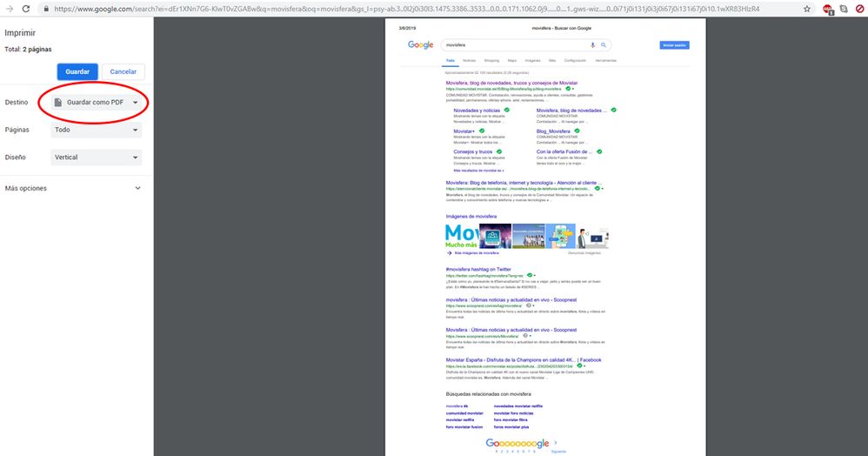Click the red prohibited-sign extension icon
Image resolution: width=868 pixels, height=456 pixels.
860,9
